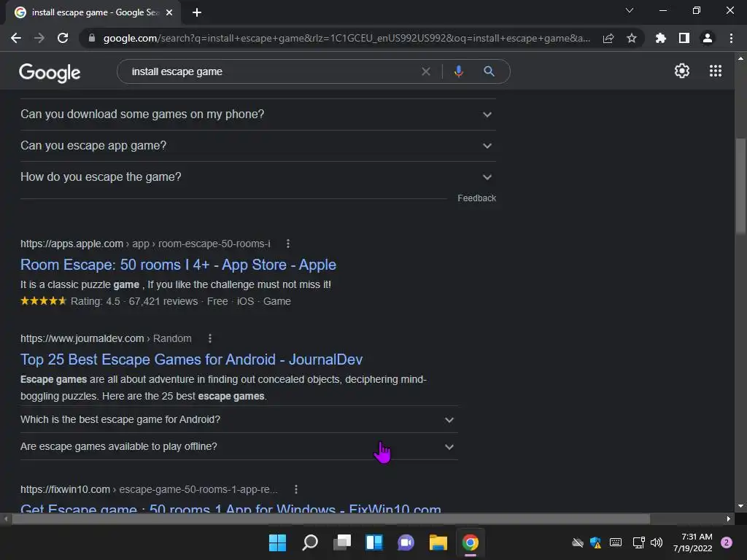This screenshot has height=560, width=747.
Task: Go back to the previous page
Action: (16, 38)
